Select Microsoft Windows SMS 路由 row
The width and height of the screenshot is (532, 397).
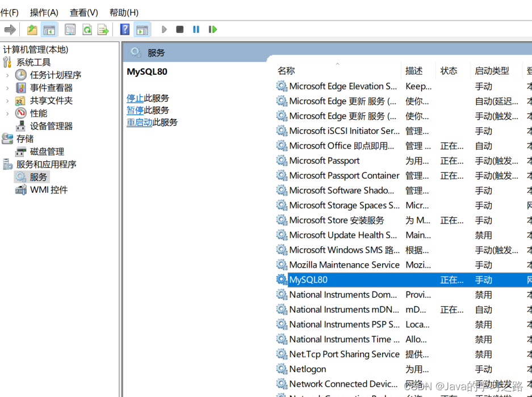point(404,250)
